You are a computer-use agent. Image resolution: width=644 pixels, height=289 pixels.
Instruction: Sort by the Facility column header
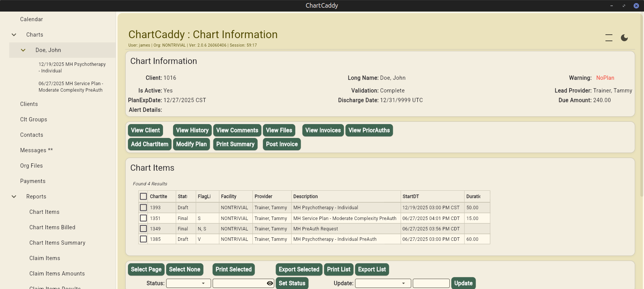[236, 197]
